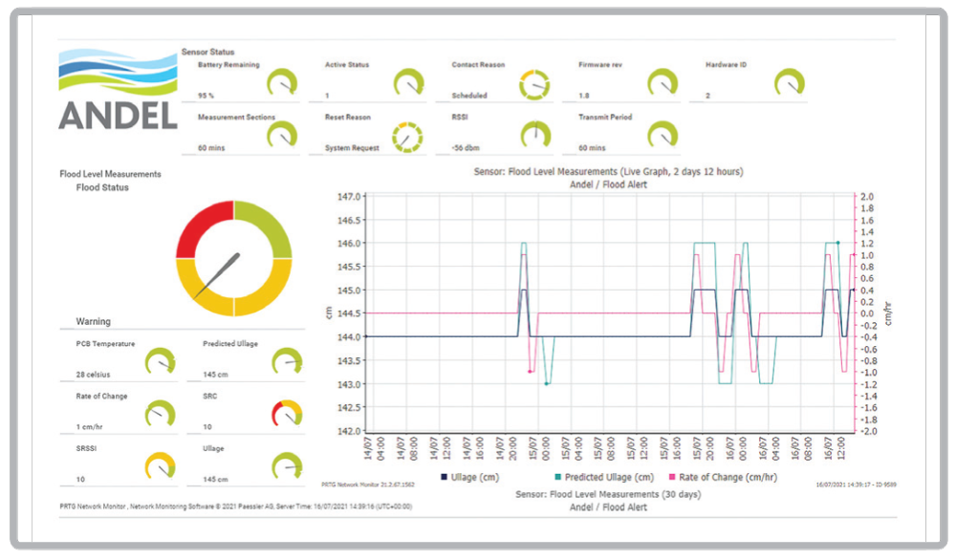Click the RSSI gauge icon
The width and height of the screenshot is (956, 560).
coord(534,137)
